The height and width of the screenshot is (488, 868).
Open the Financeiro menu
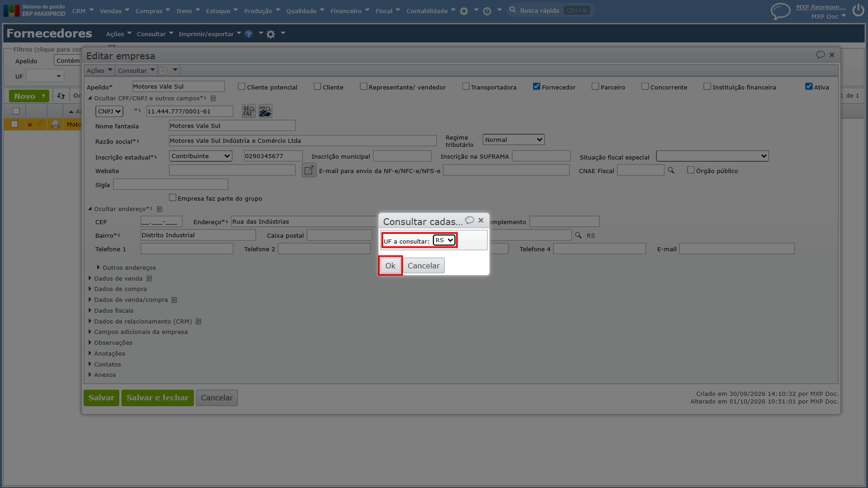click(x=349, y=11)
